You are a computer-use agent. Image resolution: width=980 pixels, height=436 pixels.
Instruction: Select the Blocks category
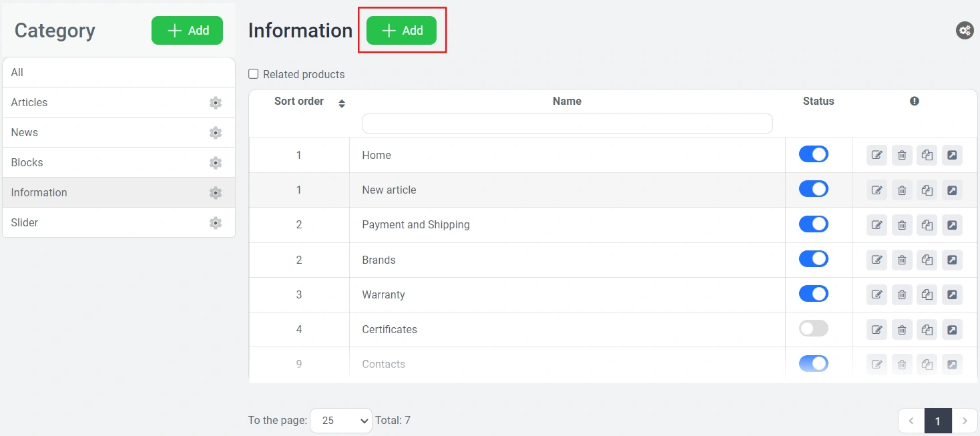click(x=27, y=162)
